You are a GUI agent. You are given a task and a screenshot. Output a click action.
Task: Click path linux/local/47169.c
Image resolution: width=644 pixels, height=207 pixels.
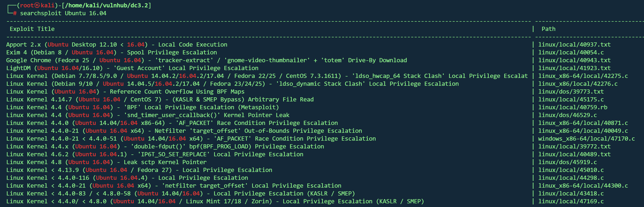coord(571,201)
